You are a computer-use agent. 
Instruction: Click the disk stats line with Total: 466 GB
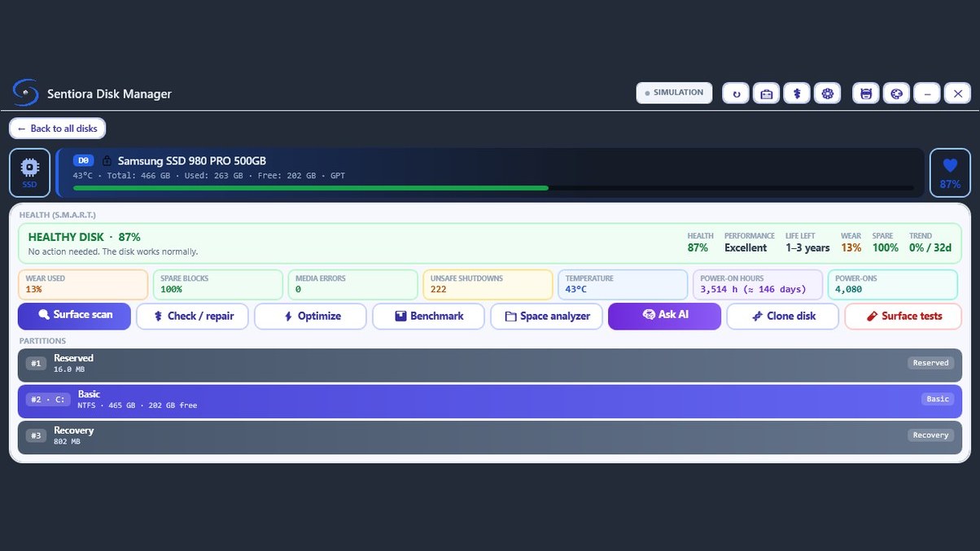coord(208,176)
